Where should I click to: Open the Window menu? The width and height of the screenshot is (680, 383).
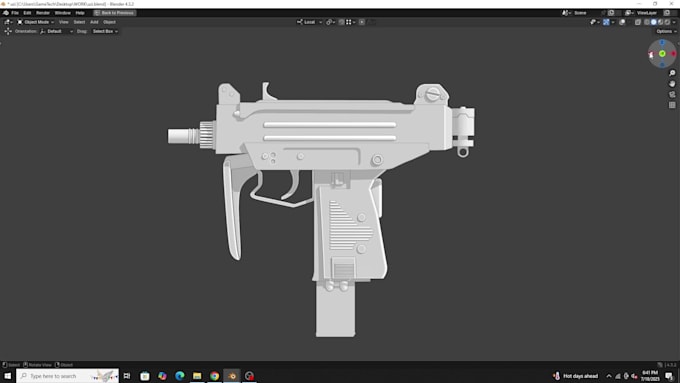62,13
